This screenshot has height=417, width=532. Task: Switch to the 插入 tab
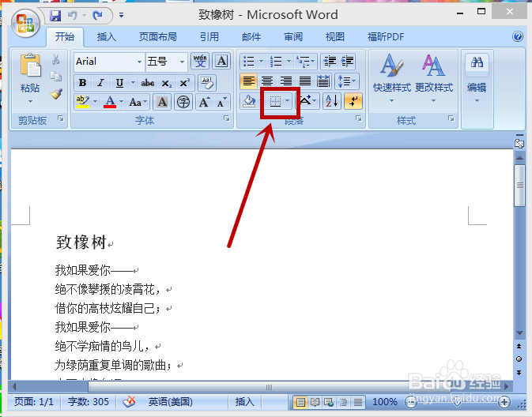click(x=106, y=36)
